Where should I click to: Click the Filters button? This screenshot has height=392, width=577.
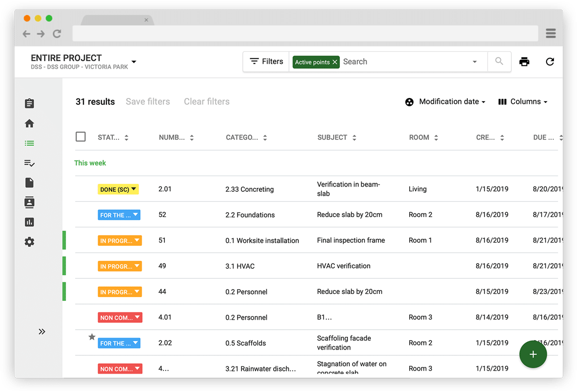pyautogui.click(x=266, y=61)
